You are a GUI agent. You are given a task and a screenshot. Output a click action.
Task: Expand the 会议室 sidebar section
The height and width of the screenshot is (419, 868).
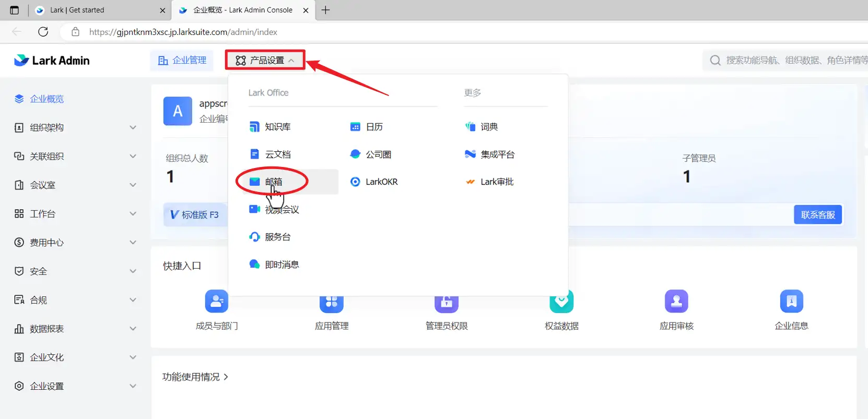click(x=133, y=185)
